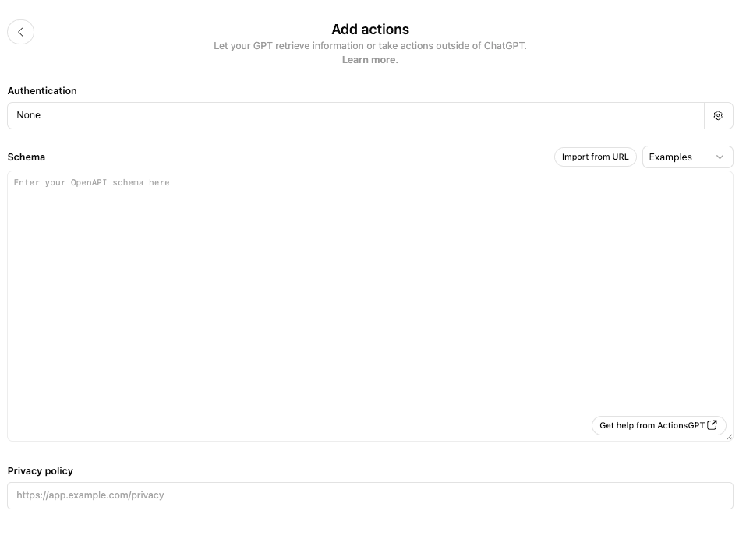Click the schema editor resize grip icon

[x=730, y=435]
